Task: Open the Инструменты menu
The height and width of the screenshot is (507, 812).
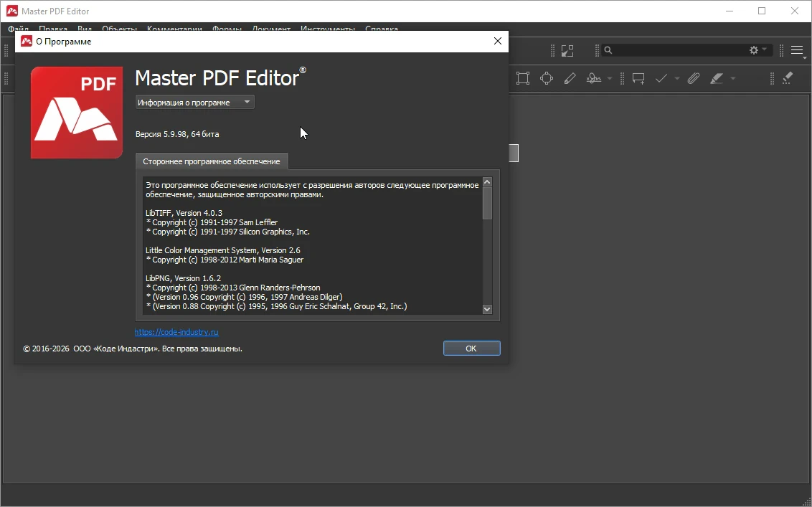Action: (328, 29)
